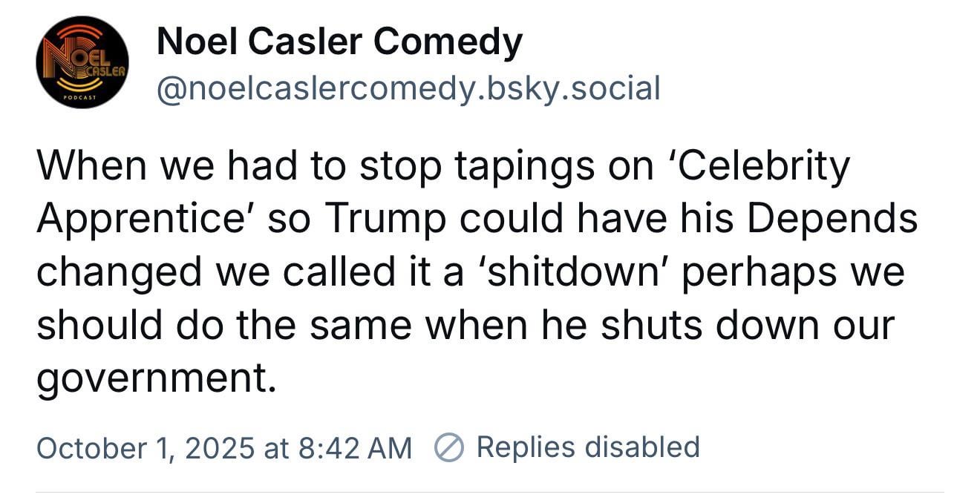
Task: Click the 8:42 AM time text
Action: point(353,448)
